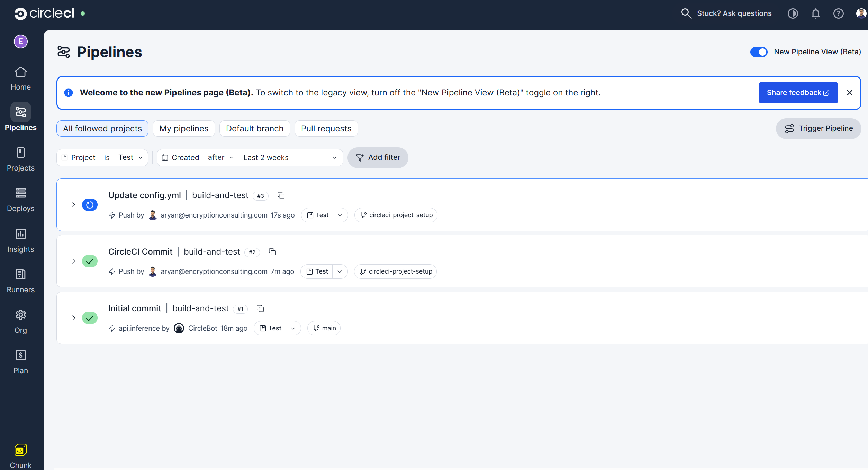Open the Test project dropdown arrow on pipeline #1
Image resolution: width=868 pixels, height=470 pixels.
(293, 328)
